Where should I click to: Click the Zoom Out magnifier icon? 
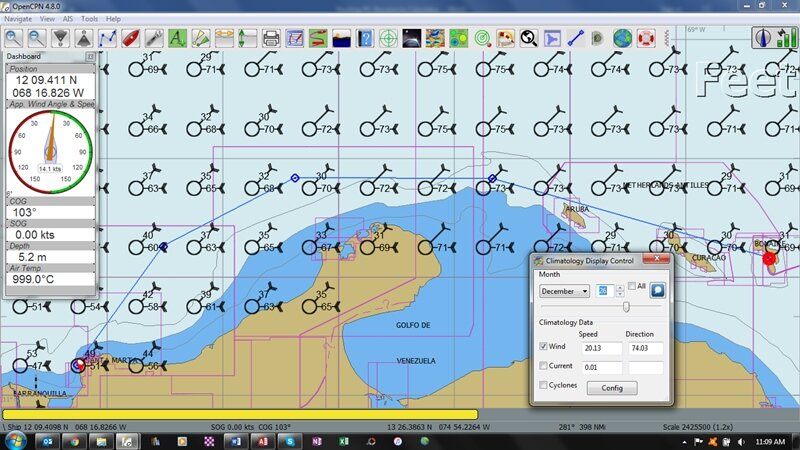tap(37, 38)
